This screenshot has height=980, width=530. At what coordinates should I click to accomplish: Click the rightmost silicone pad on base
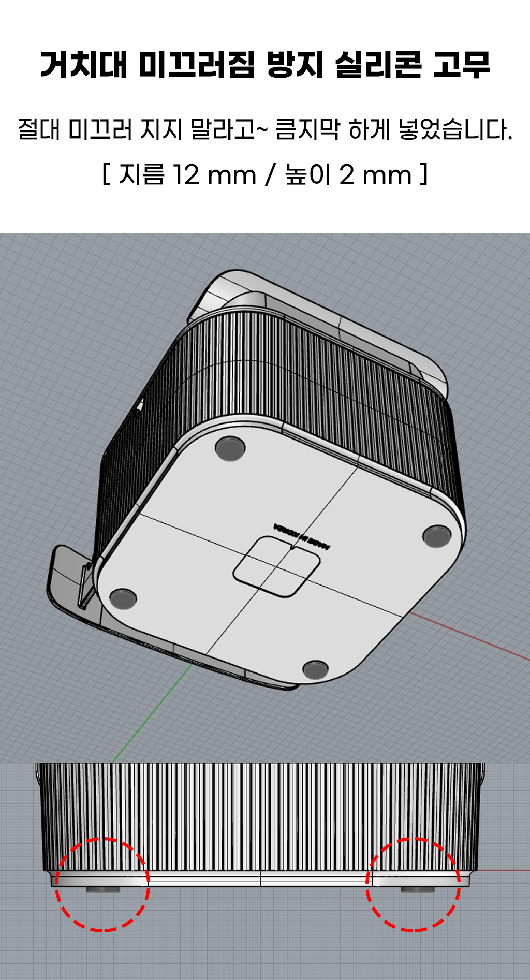437,536
